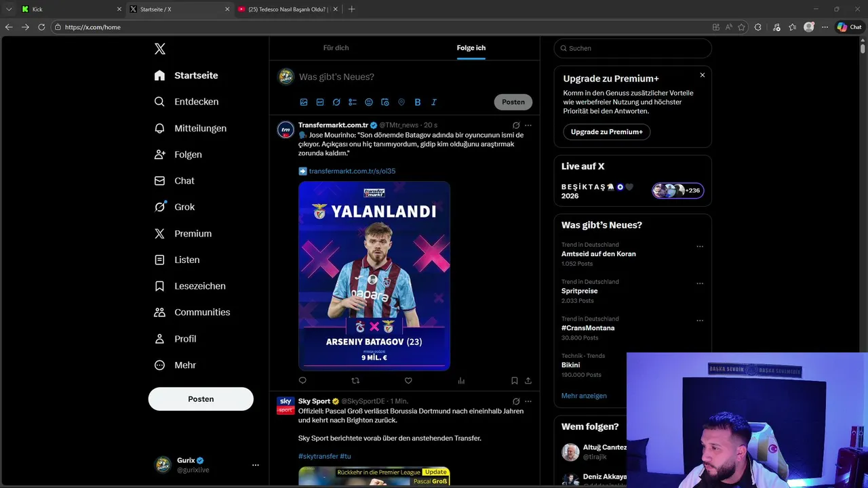Open Grok in sidebar
Screen dimensions: 868x488
[x=174, y=207]
